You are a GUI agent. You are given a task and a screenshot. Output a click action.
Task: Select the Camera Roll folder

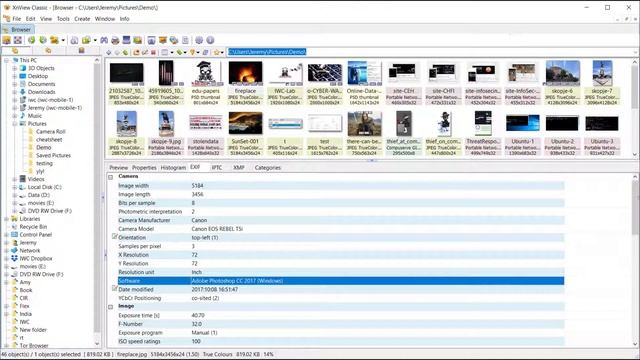[51, 131]
